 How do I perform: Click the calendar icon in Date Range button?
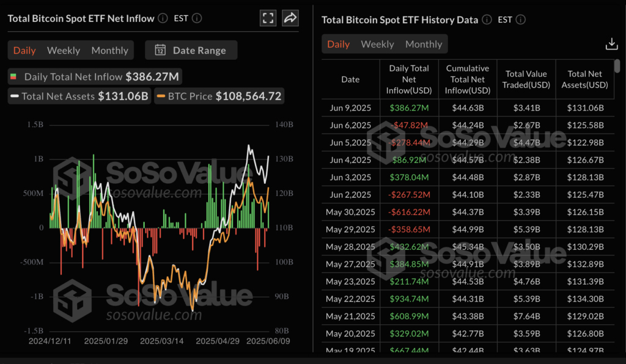tap(158, 50)
